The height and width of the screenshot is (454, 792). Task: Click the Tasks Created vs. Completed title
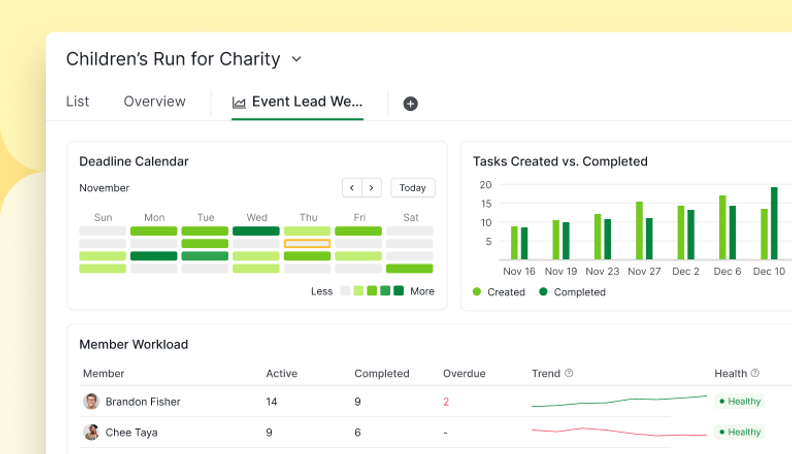click(560, 162)
